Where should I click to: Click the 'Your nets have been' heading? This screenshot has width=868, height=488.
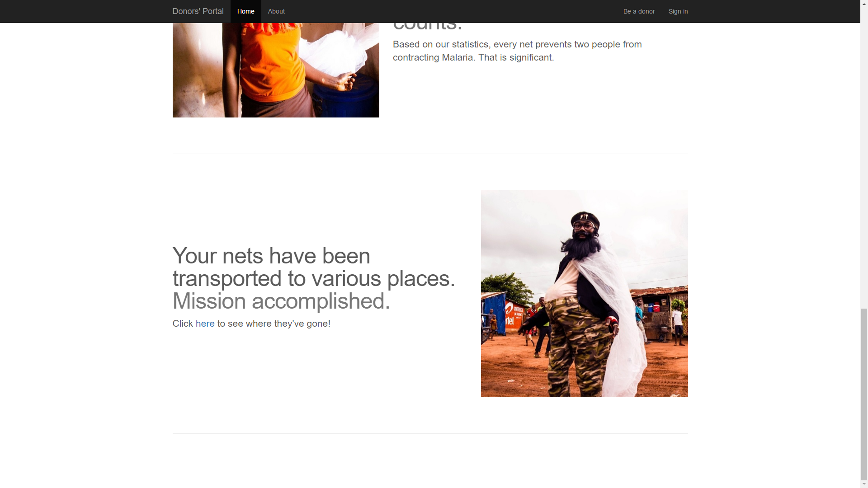point(271,256)
